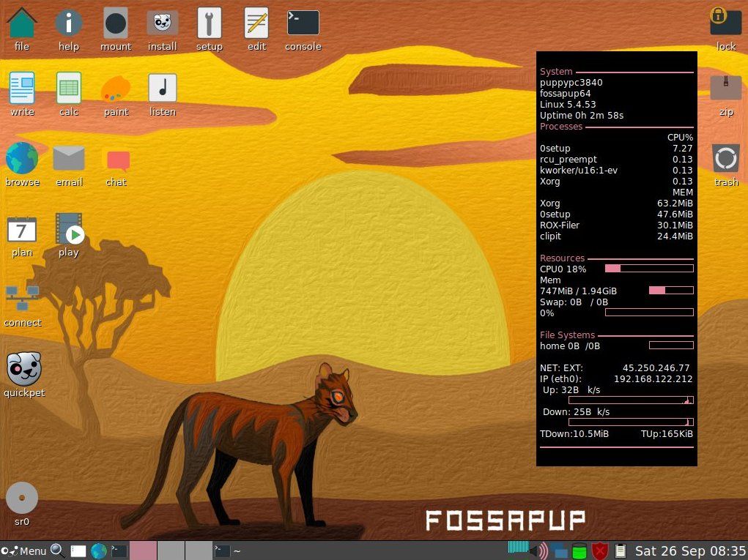
Task: Launch the email envelope icon
Action: (69, 158)
